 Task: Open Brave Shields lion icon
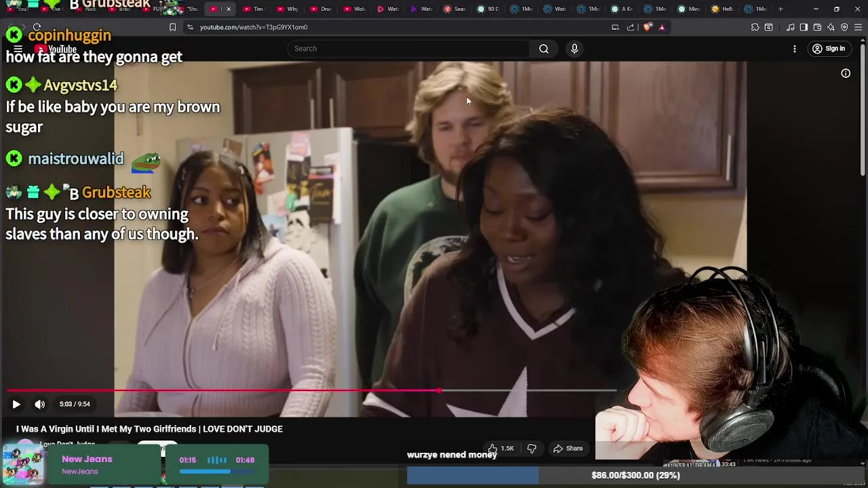tap(648, 27)
